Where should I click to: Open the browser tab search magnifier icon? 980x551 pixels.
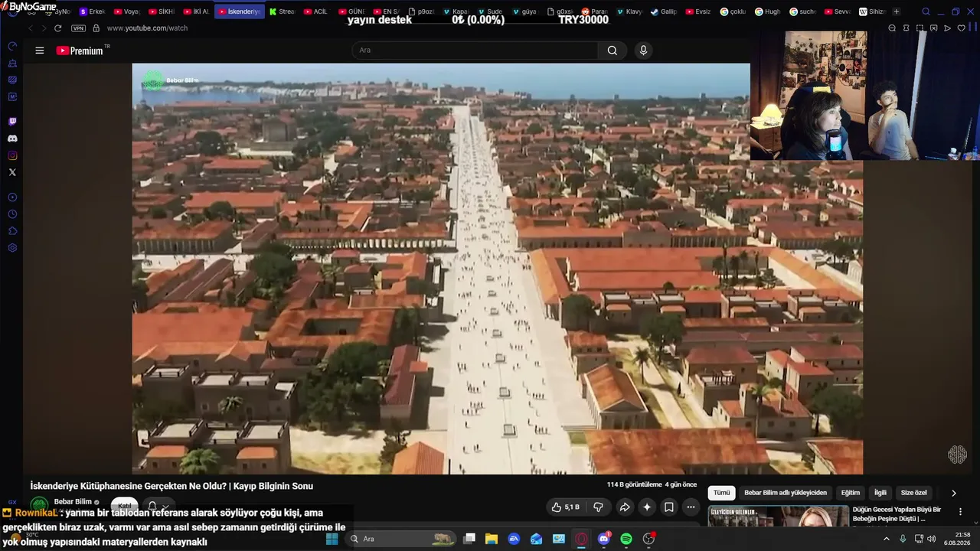click(x=926, y=11)
